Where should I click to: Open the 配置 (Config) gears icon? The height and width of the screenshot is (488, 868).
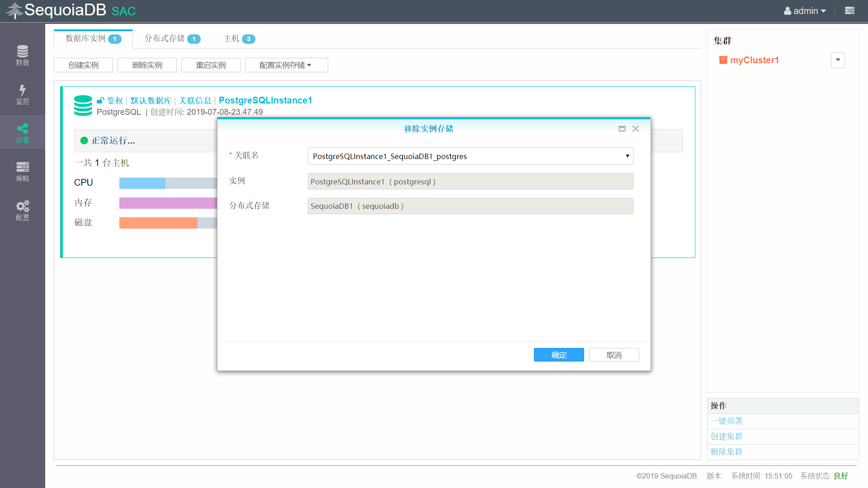(22, 210)
